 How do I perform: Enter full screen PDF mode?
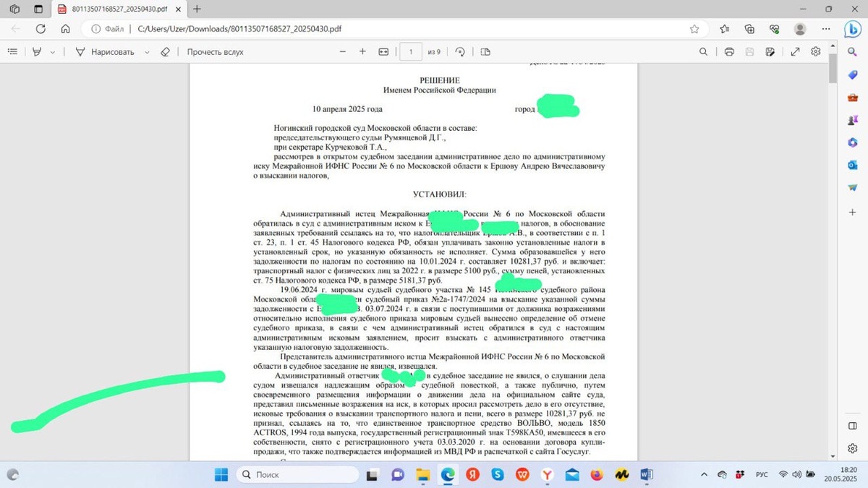[x=795, y=52]
